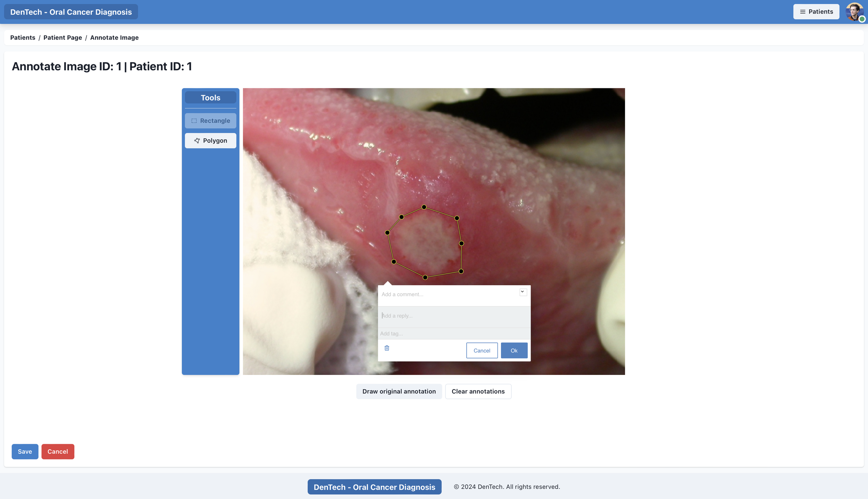
Task: Open the user avatar profile menu
Action: [854, 12]
